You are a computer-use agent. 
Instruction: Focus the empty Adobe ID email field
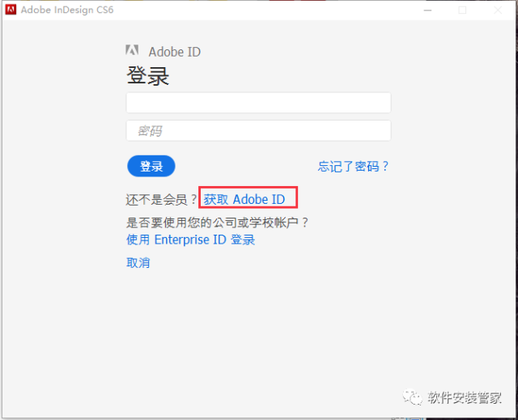tap(258, 103)
